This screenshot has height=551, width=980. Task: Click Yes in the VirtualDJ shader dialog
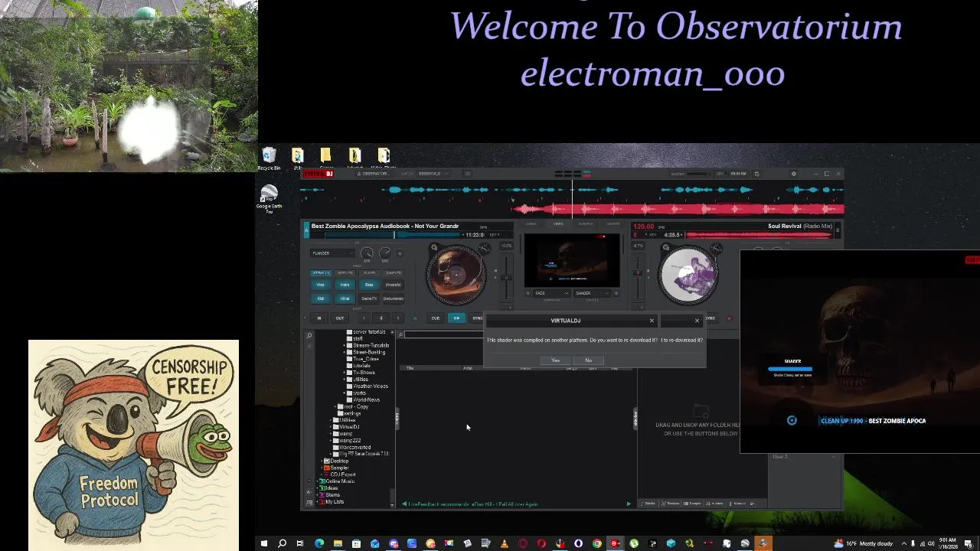point(556,360)
